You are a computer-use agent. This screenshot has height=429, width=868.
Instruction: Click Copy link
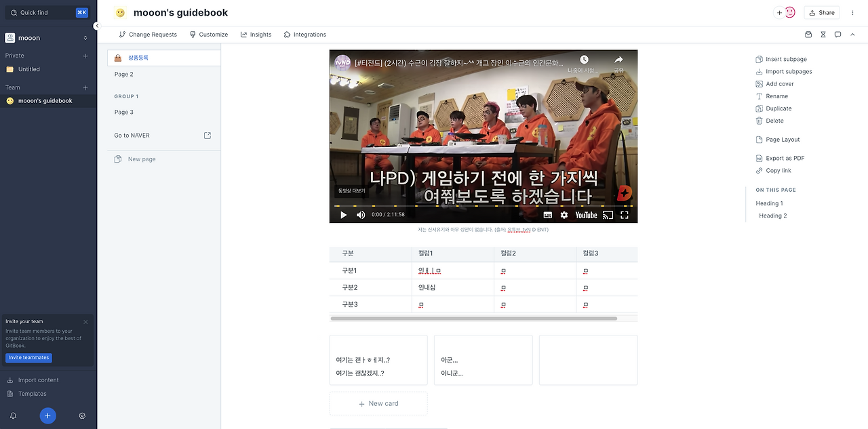coord(773,171)
